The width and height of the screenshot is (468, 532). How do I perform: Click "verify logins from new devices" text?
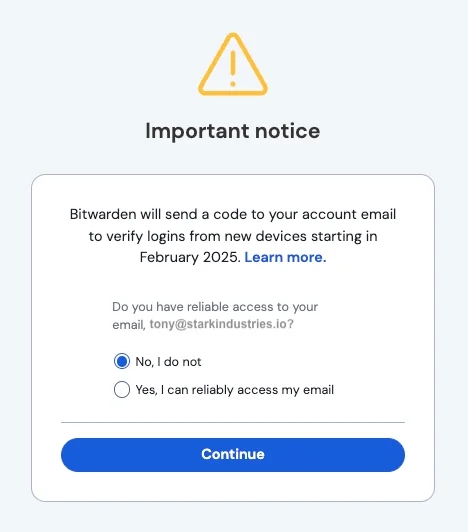206,236
